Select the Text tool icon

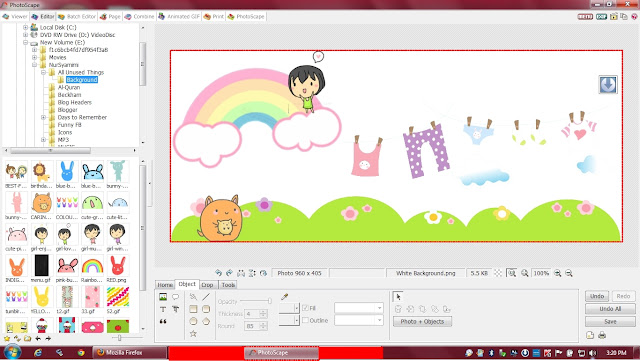(x=163, y=309)
